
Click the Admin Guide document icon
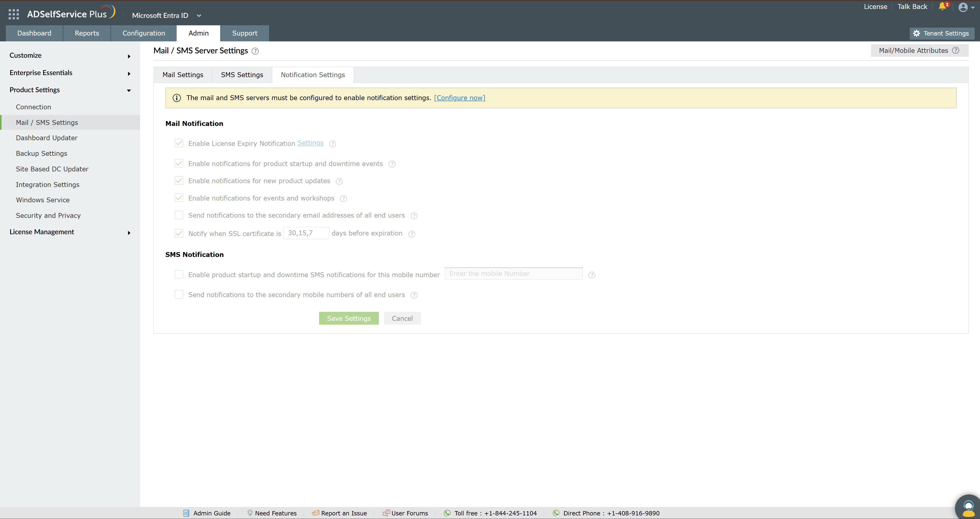[186, 513]
